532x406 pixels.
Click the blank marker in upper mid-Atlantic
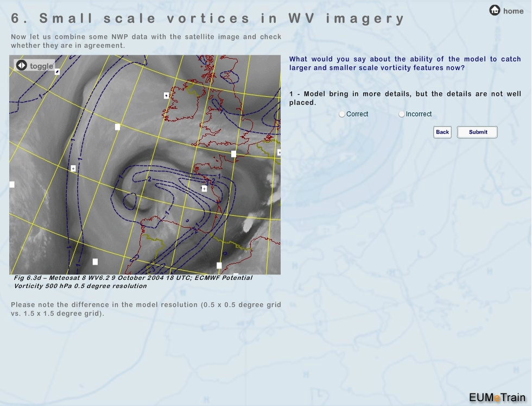coord(117,127)
